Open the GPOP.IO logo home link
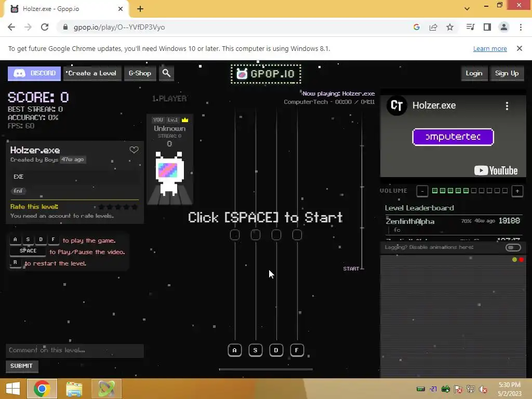 [x=265, y=74]
